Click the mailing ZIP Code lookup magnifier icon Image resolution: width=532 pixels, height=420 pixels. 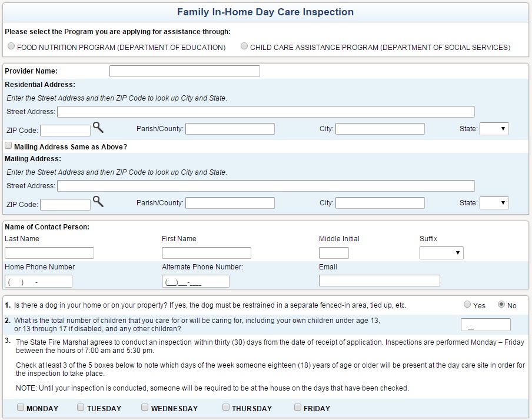tap(98, 202)
